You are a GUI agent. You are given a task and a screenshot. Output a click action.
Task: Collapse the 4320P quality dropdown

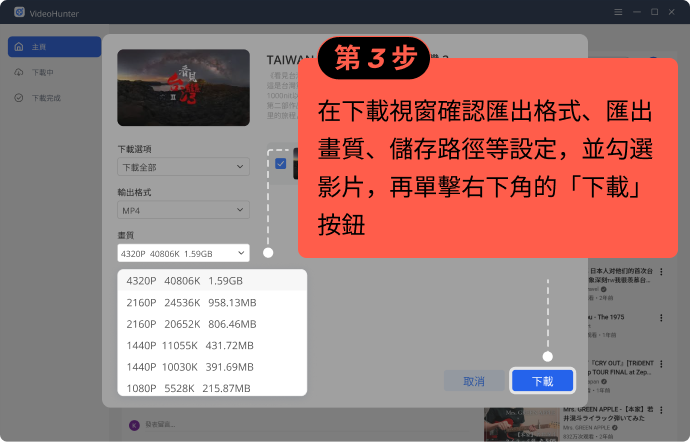[184, 253]
